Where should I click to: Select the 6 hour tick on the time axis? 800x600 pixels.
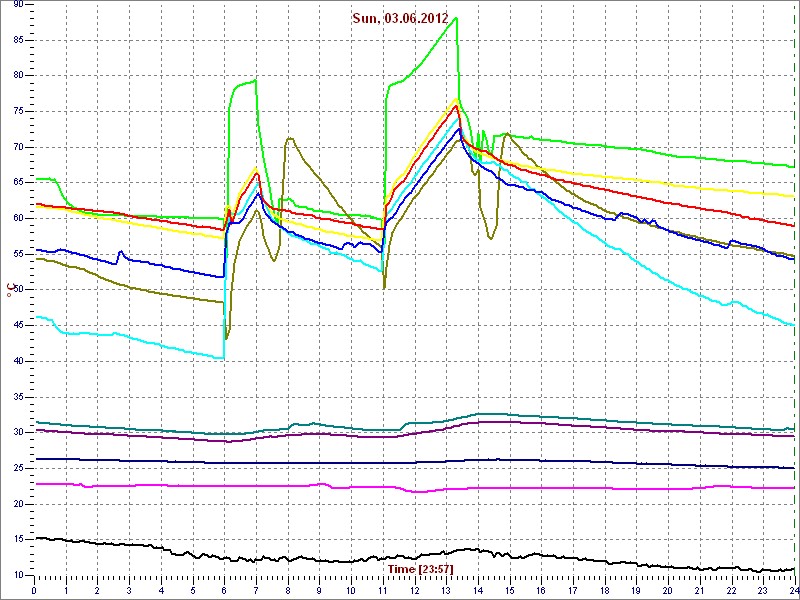224,590
